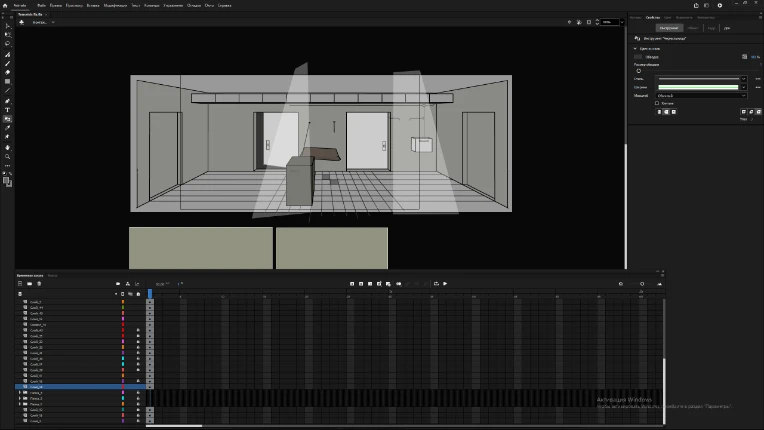
Task: Switch to the Кадр properties sub-tab
Action: [x=711, y=28]
